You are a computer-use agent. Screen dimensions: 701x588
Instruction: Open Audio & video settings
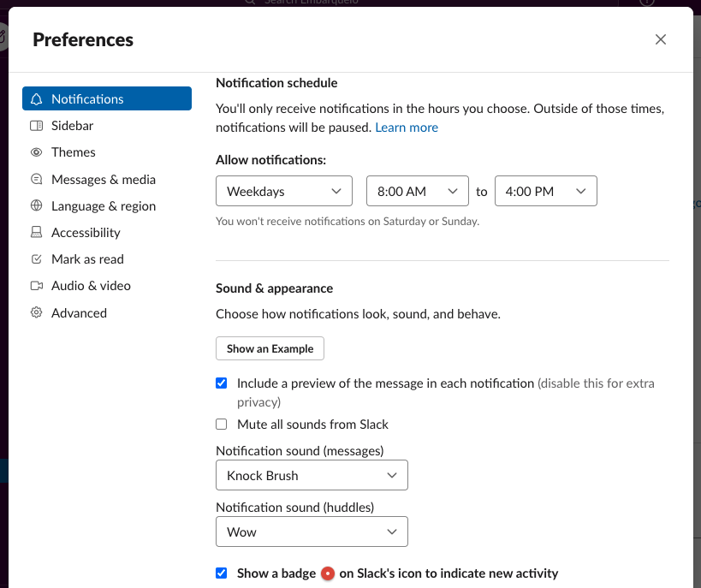pos(107,286)
